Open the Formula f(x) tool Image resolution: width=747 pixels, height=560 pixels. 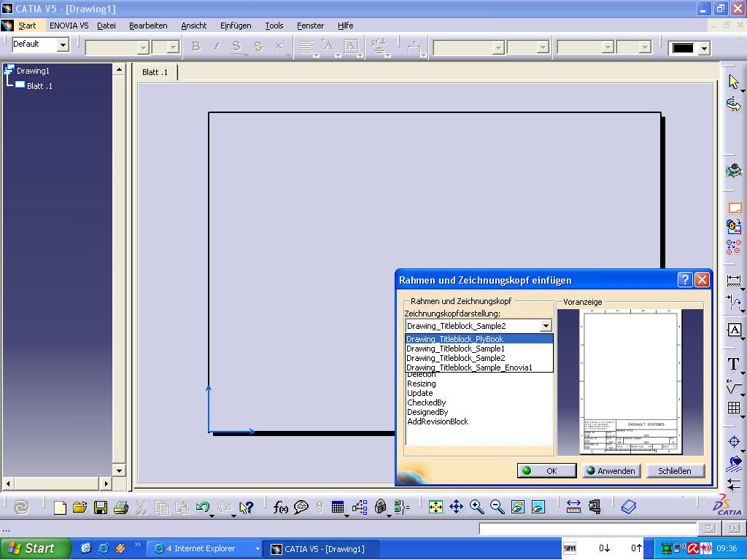click(x=280, y=507)
